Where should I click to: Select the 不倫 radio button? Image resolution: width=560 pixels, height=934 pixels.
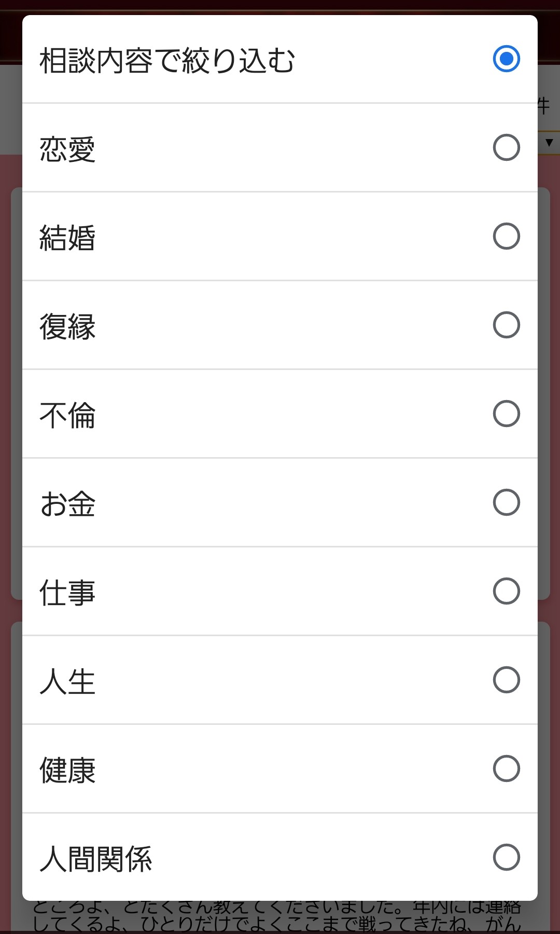(506, 414)
